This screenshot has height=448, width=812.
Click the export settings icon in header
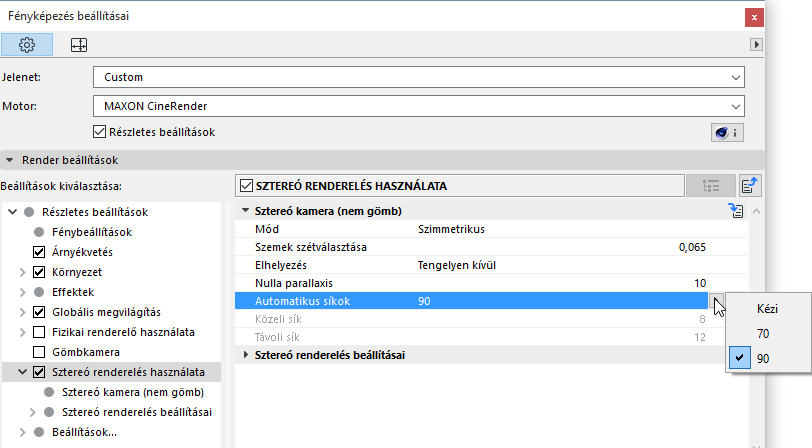pos(750,185)
